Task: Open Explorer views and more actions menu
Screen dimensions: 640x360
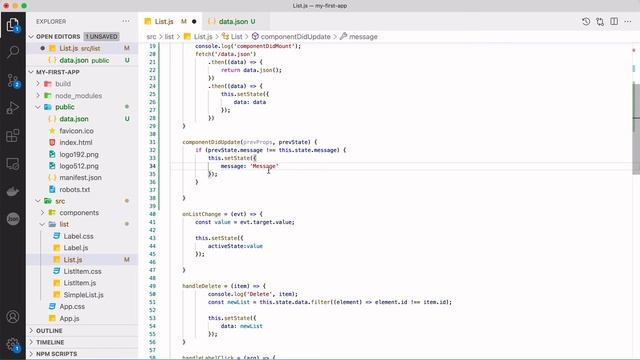Action: 126,21
